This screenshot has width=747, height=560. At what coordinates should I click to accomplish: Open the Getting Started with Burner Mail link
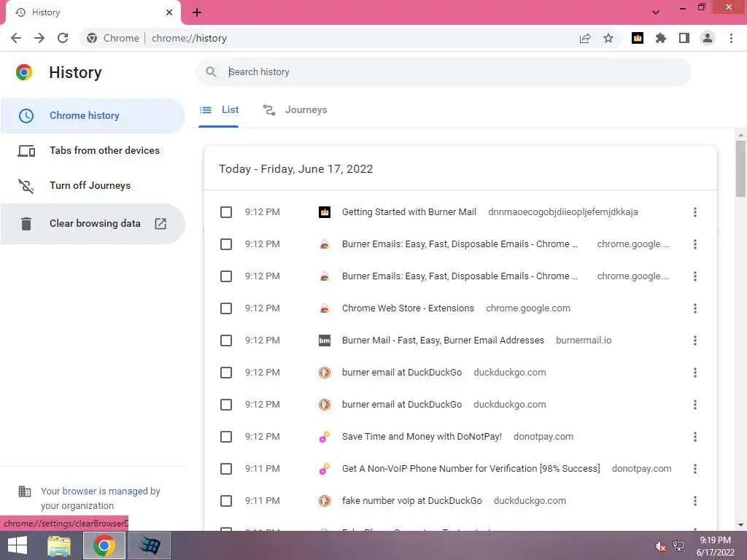point(409,212)
